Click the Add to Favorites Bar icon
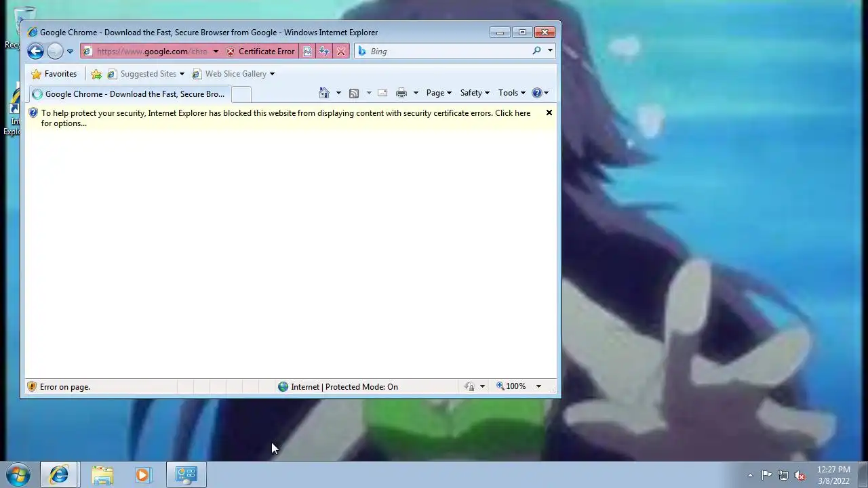Image resolution: width=868 pixels, height=488 pixels. tap(96, 74)
